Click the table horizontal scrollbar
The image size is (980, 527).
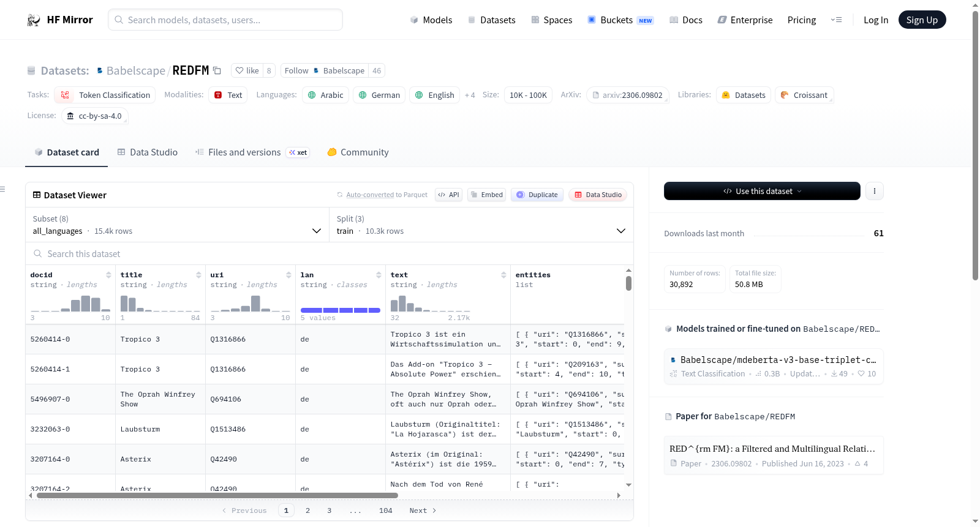(x=217, y=495)
